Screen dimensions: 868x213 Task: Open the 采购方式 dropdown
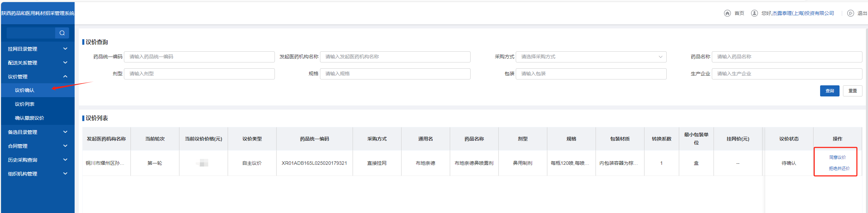pyautogui.click(x=591, y=57)
